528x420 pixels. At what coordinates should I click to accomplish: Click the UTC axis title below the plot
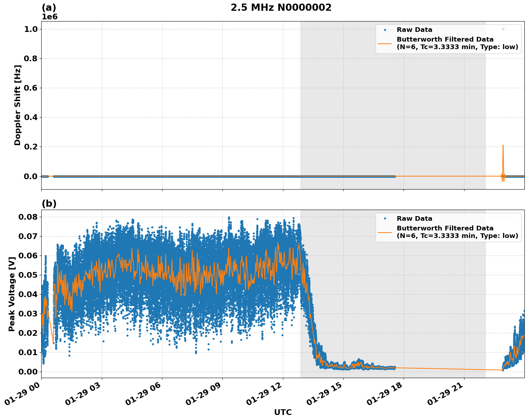(x=283, y=412)
